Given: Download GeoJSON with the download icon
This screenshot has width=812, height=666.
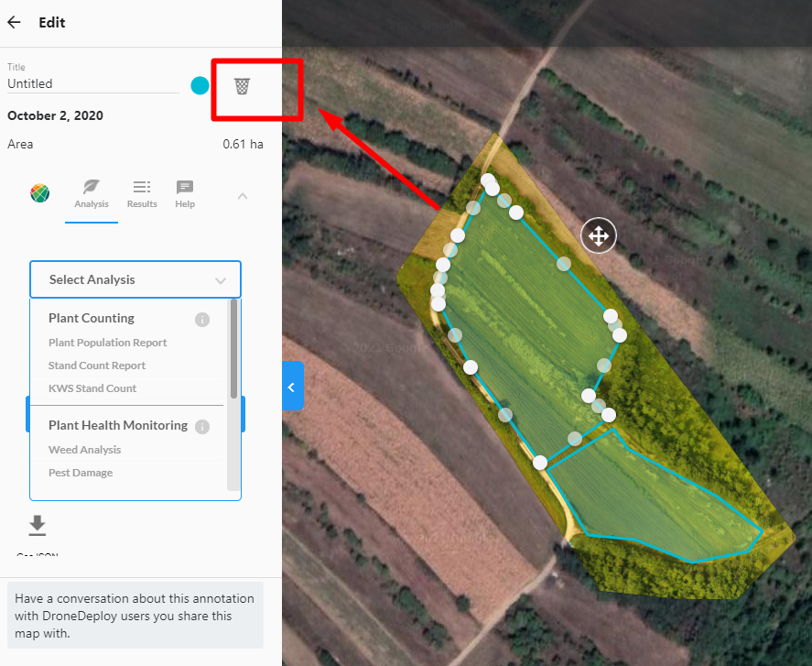Looking at the screenshot, I should pos(38,526).
